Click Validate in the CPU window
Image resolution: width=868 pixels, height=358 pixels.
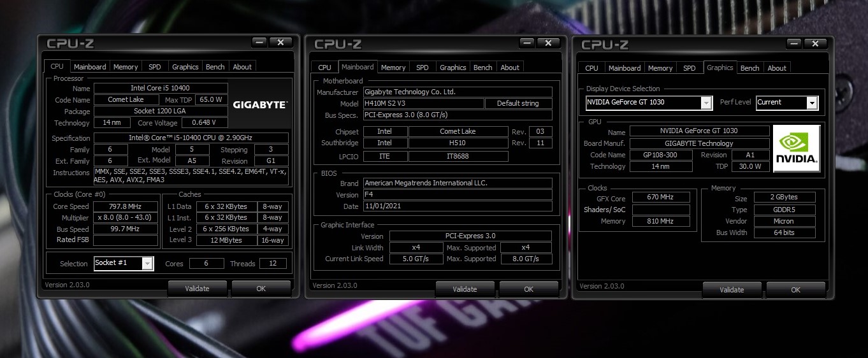197,289
